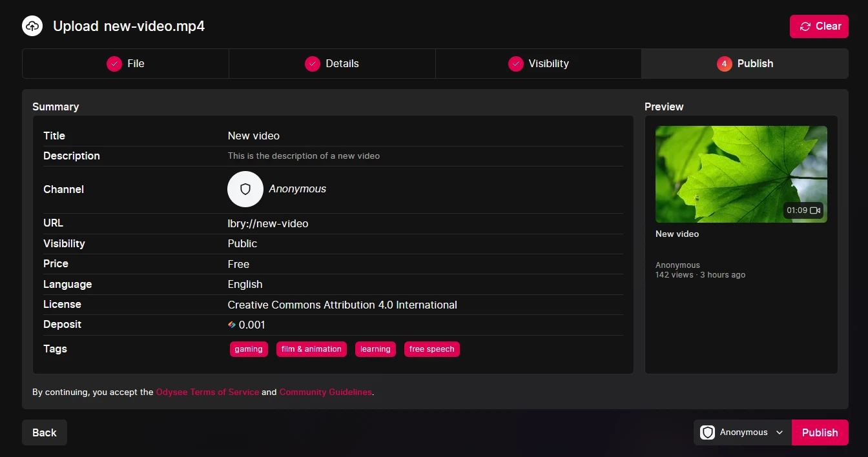Select the gaming tag
Screen dimensions: 868x457
coord(249,349)
